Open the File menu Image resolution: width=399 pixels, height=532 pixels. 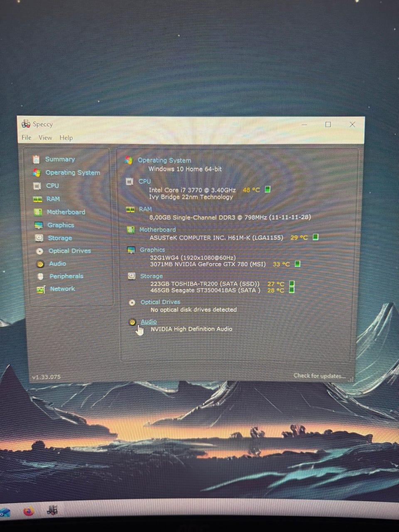[x=26, y=138]
